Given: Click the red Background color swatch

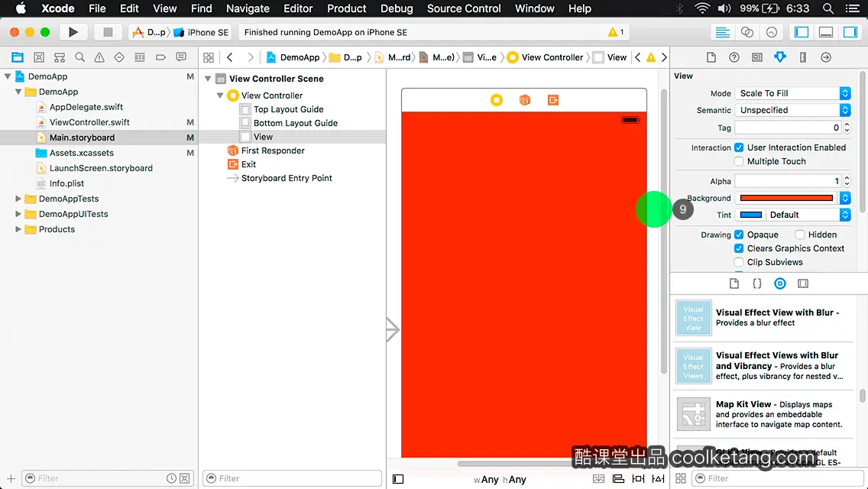Looking at the screenshot, I should coord(786,198).
